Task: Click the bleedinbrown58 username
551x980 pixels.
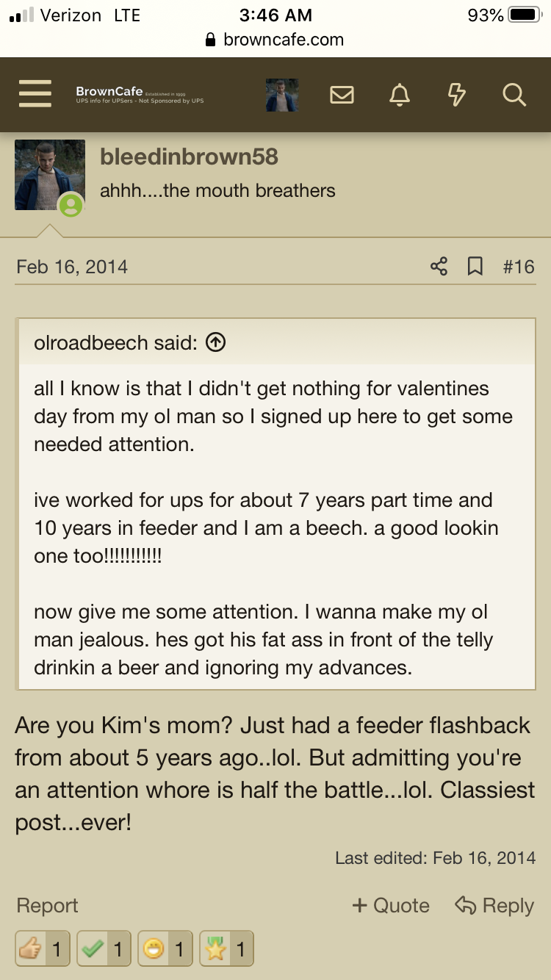Action: (189, 156)
